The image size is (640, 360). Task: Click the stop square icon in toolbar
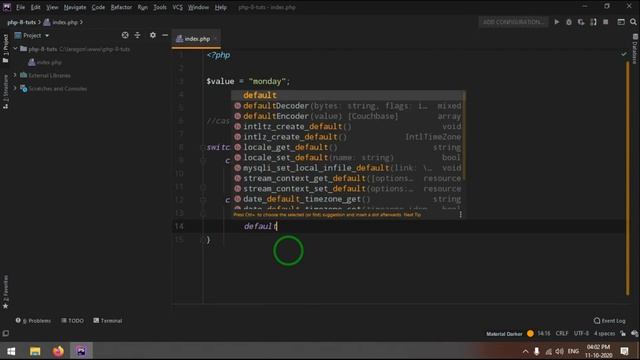coord(606,22)
